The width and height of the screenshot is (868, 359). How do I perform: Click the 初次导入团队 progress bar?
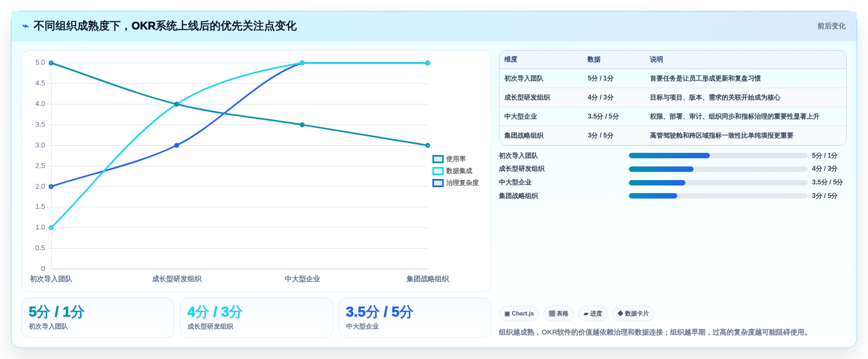point(718,156)
